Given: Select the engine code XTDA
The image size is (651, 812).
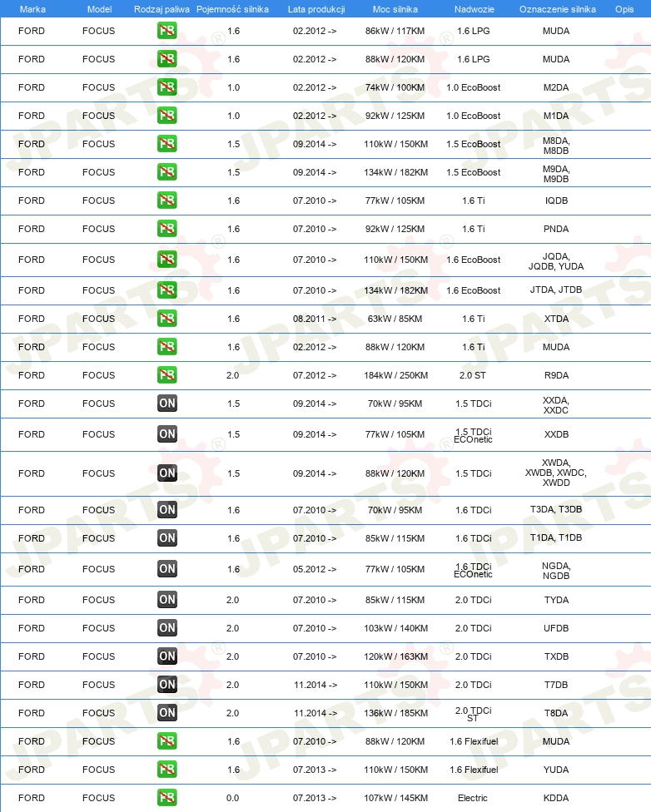Looking at the screenshot, I should tap(556, 319).
